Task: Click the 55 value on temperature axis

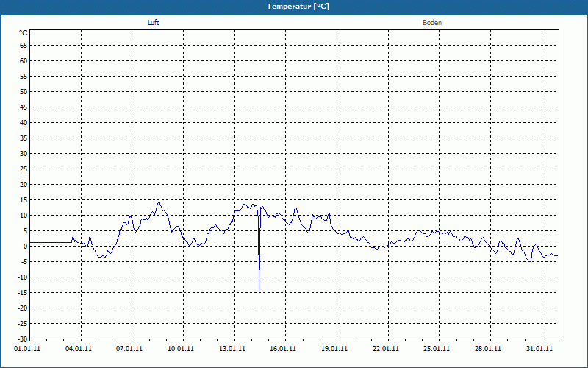Action: coord(24,77)
